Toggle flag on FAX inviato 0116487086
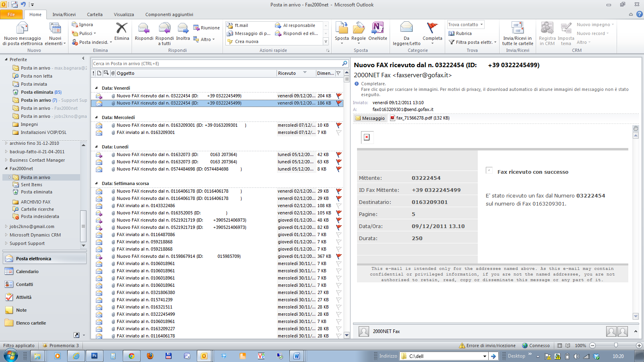 [x=339, y=234]
